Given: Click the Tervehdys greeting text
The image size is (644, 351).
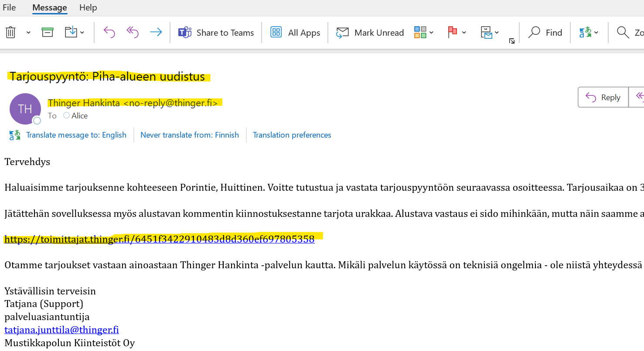Looking at the screenshot, I should coord(27,162).
